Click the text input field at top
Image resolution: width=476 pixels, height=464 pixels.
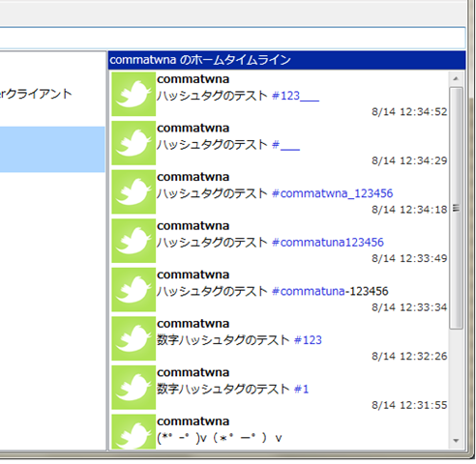click(232, 38)
